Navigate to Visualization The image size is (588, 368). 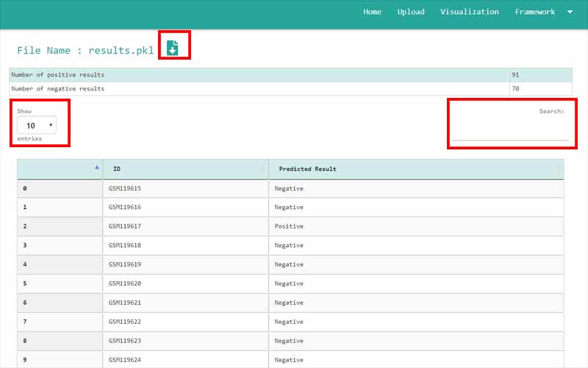click(x=469, y=12)
